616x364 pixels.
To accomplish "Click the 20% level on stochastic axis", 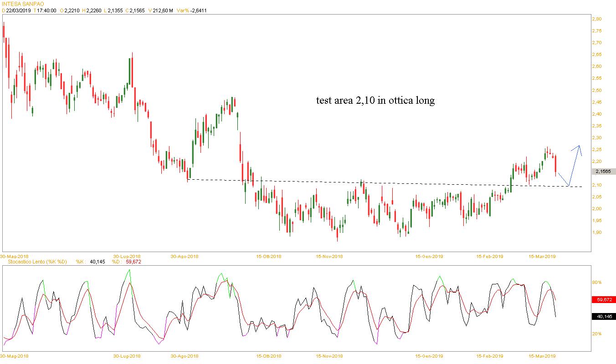I will 597,334.
